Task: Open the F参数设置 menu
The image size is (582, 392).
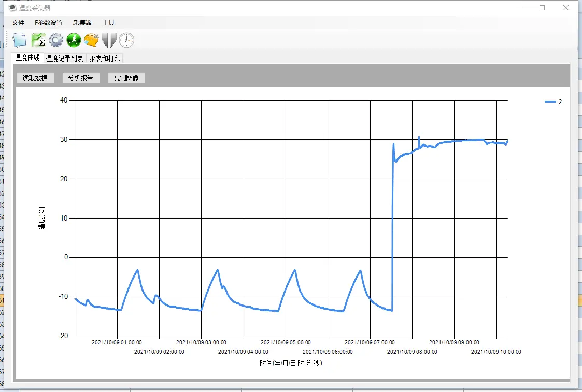Action: (49, 23)
